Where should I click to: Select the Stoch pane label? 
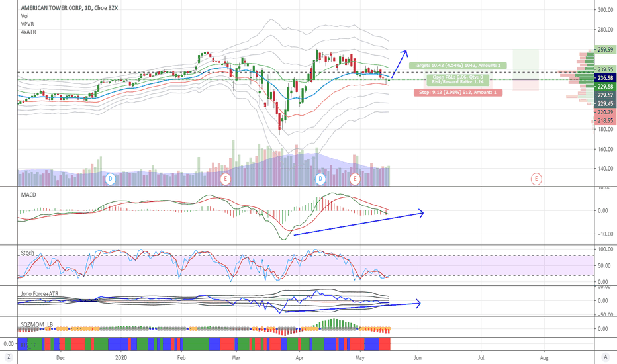[x=28, y=253]
